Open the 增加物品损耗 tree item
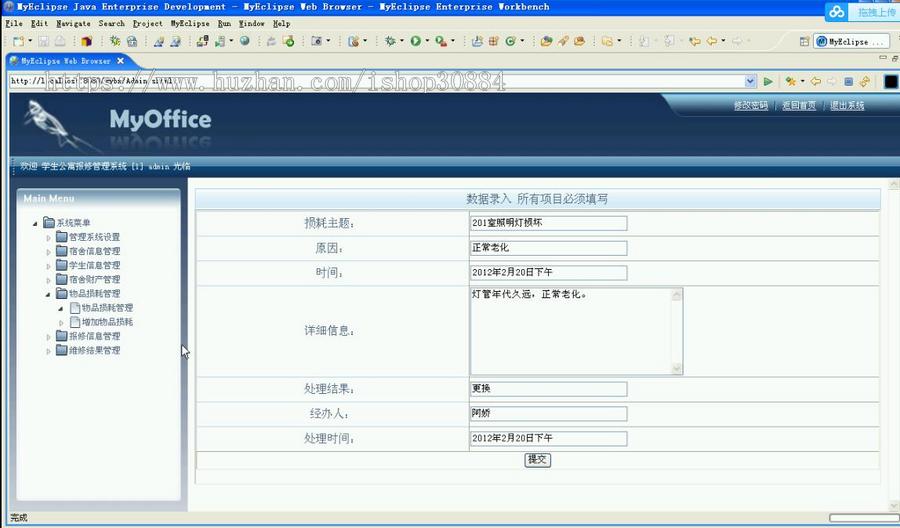900x528 pixels. click(x=107, y=322)
